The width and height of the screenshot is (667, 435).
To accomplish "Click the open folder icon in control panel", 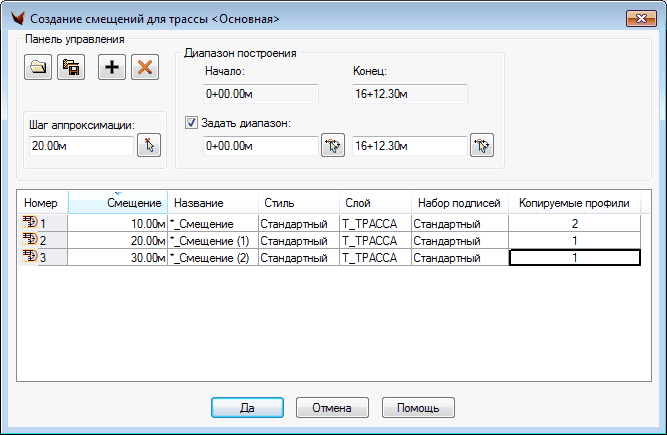I will pyautogui.click(x=38, y=67).
